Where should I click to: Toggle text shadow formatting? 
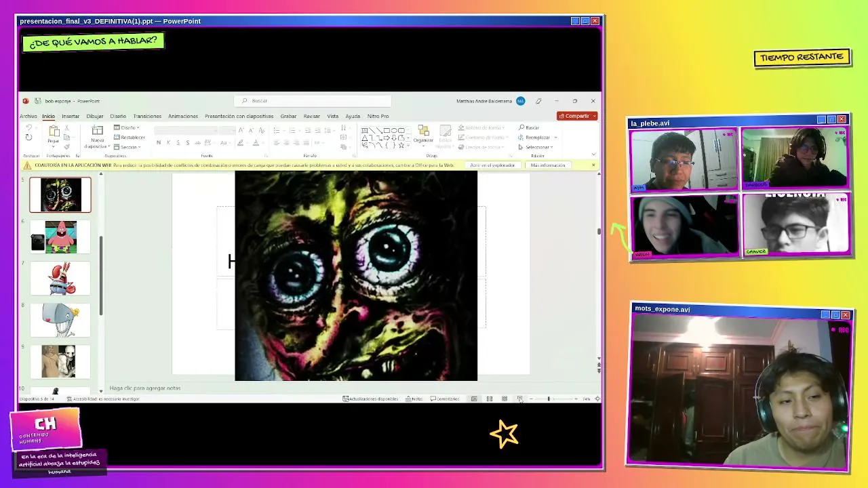click(x=188, y=143)
